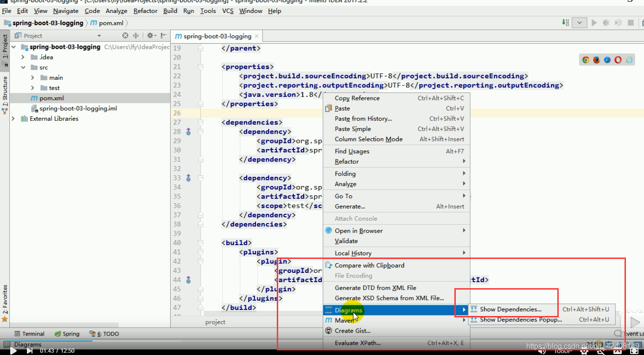The image size is (644, 355).
Task: Open Refactor submenu in context menu
Action: pyautogui.click(x=396, y=161)
